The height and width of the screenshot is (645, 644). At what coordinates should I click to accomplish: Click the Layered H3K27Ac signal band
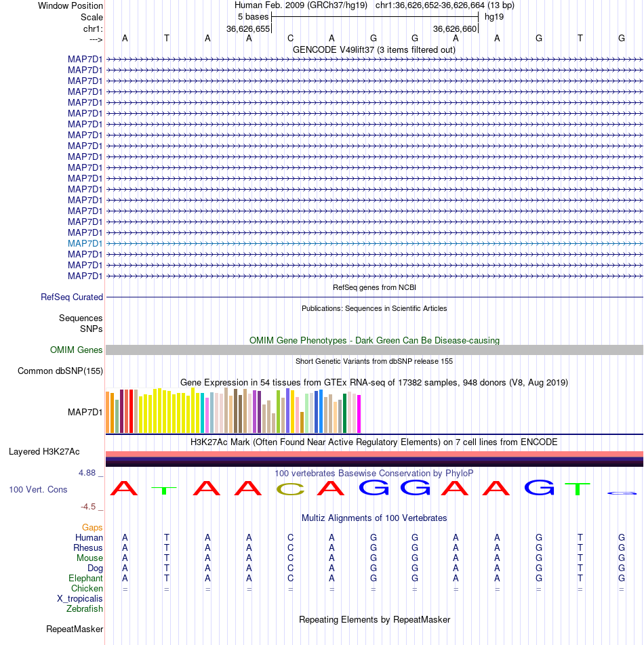point(374,459)
